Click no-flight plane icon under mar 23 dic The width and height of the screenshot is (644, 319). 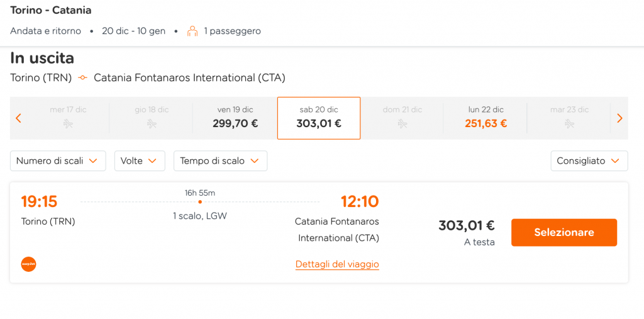[569, 123]
